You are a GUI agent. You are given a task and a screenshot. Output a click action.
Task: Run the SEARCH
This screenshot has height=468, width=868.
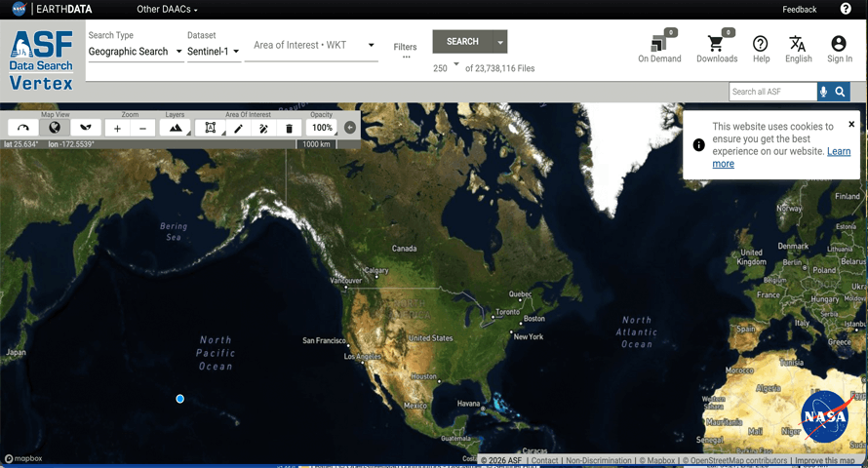[x=462, y=42]
